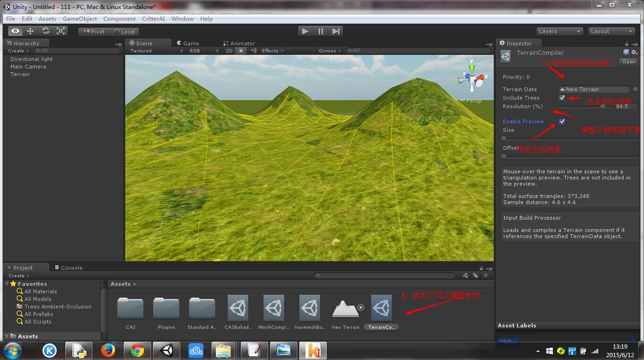Open the CritterAI menu
Screen dimensions: 644x360
(x=153, y=19)
